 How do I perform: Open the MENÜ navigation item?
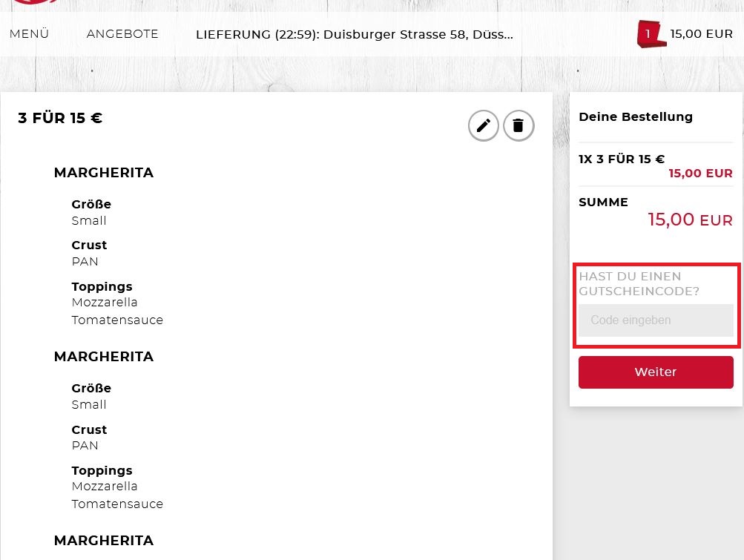coord(30,34)
